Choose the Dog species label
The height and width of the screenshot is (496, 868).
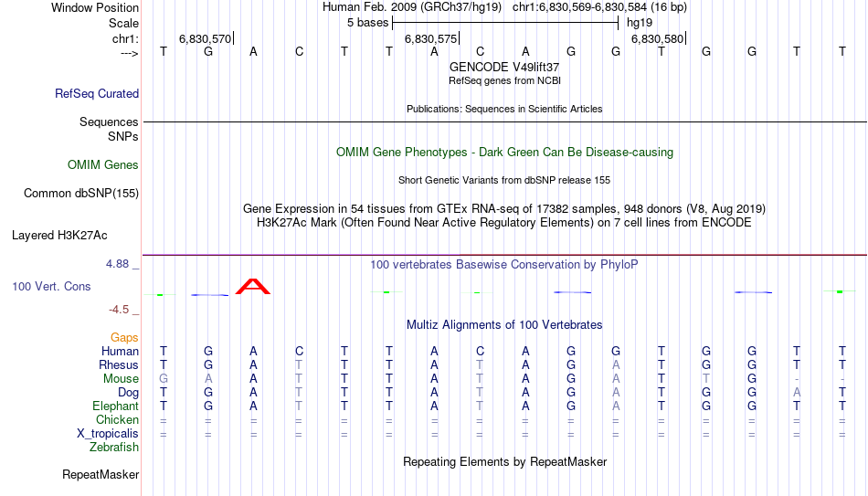coord(128,393)
